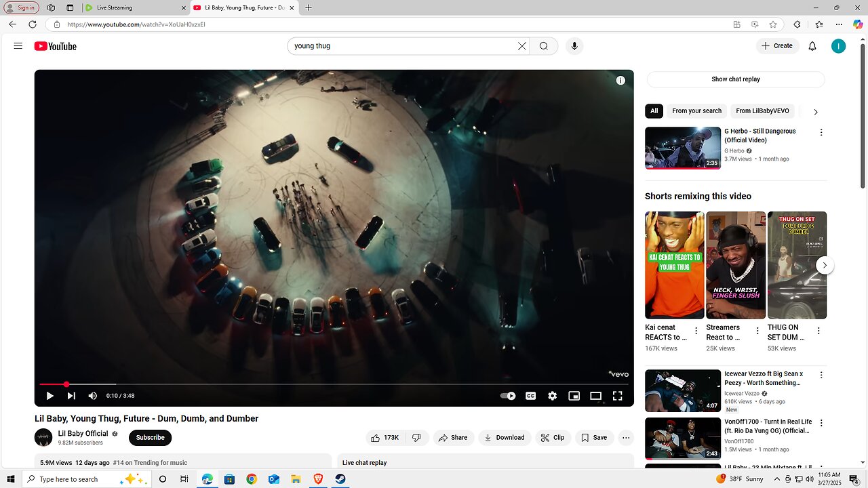The height and width of the screenshot is (488, 868).
Task: Open options for THUG ON SET short
Action: pos(818,331)
